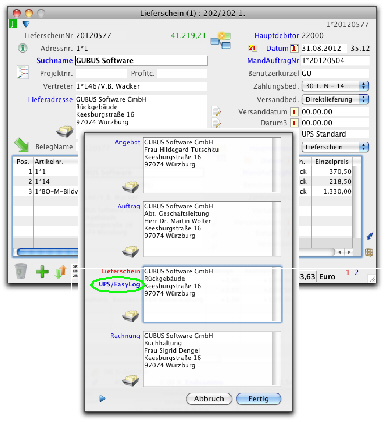Open address card icon in Angebot section
Viewport: 388px width, 427px height.
[130, 187]
